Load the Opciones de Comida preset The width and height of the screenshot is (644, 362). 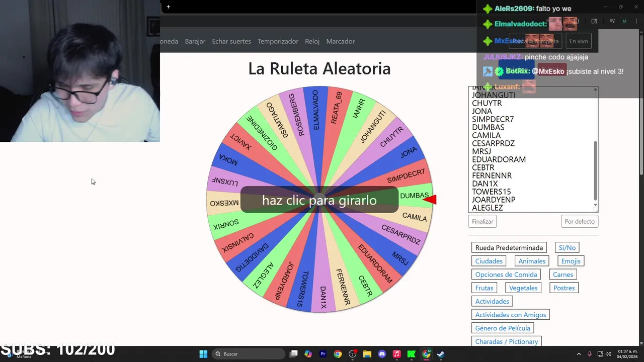pos(506,275)
